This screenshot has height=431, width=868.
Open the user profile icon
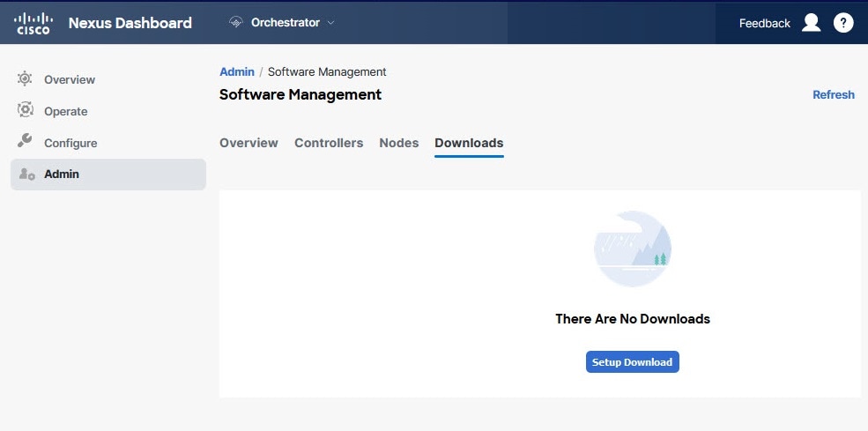coord(811,23)
